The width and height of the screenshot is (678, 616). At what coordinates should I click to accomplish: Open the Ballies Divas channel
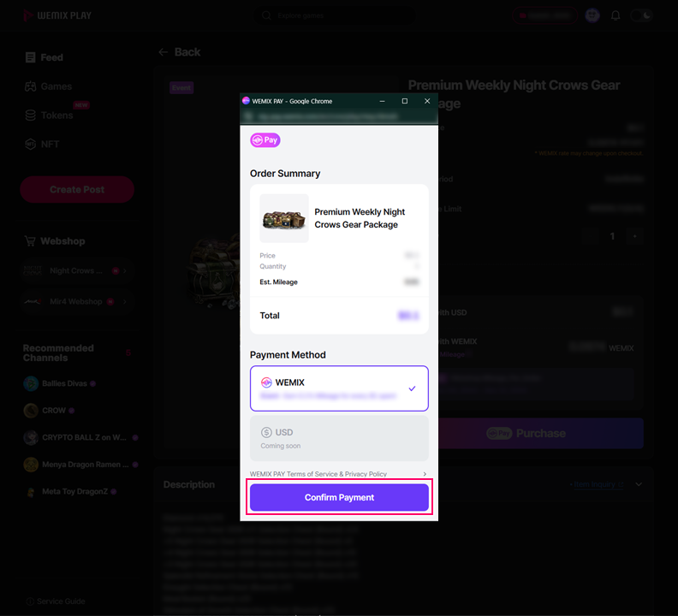point(60,383)
